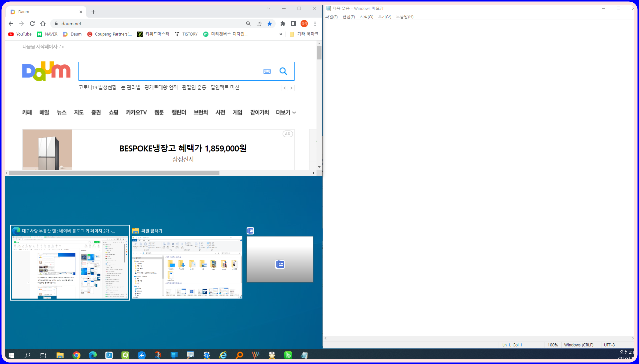Image resolution: width=639 pixels, height=364 pixels.
Task: Open the 서식(O) menu in Notepad
Action: click(366, 17)
